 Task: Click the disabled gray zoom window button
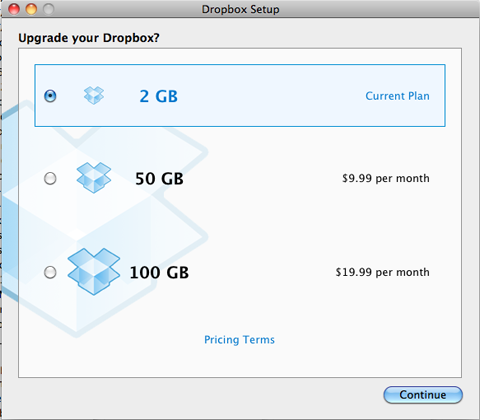(48, 9)
